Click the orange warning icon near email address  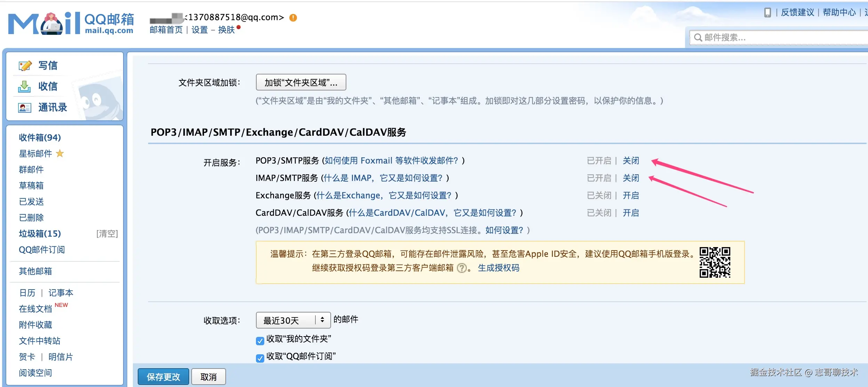pos(293,18)
